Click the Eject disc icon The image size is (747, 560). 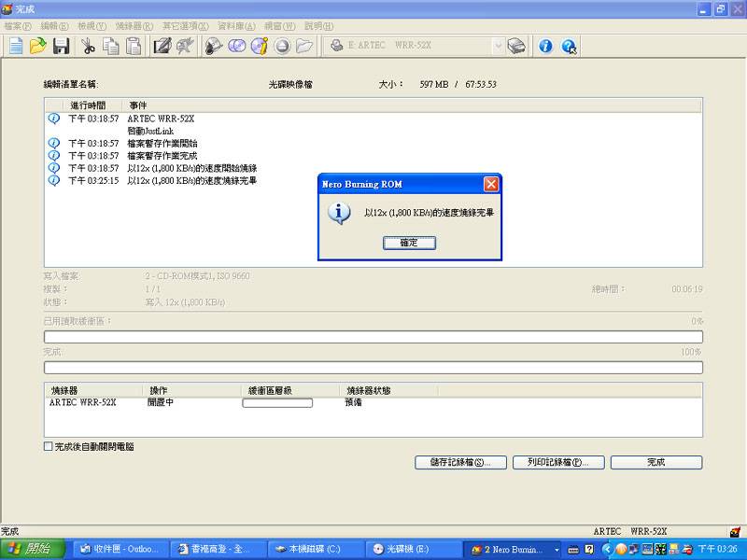pos(282,46)
